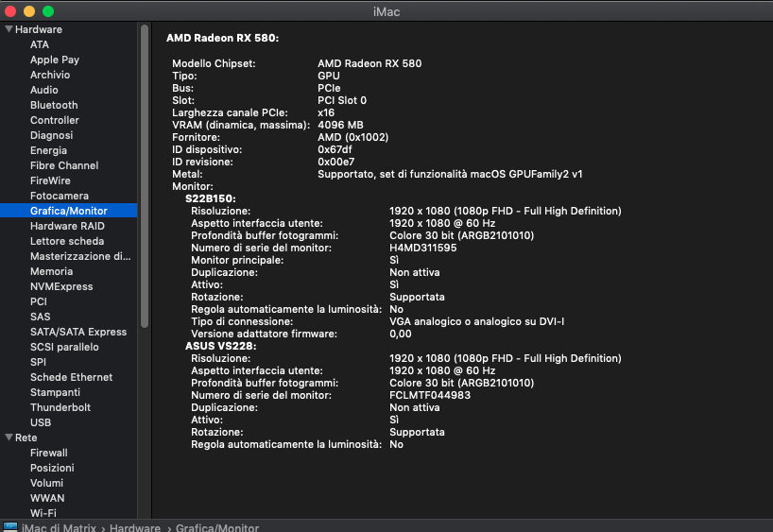The image size is (773, 532).
Task: Click 'Hardware' in the bottom path bar
Action: coord(134,527)
